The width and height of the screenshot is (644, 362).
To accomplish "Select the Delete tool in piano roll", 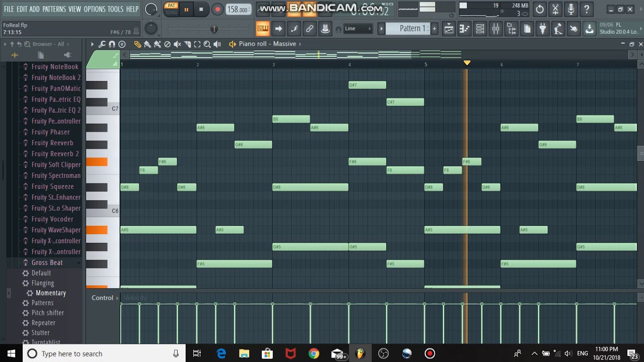I will pyautogui.click(x=168, y=44).
